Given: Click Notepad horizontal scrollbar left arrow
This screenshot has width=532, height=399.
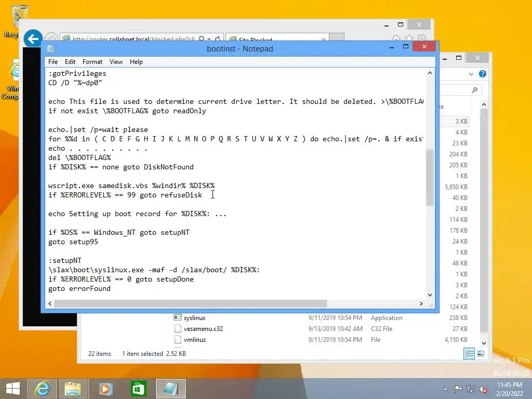Looking at the screenshot, I should [50, 303].
